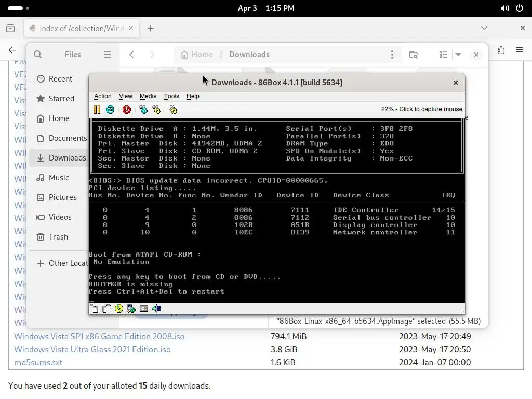Toggle list view in Files
This screenshot has width=532, height=399.
[x=444, y=54]
